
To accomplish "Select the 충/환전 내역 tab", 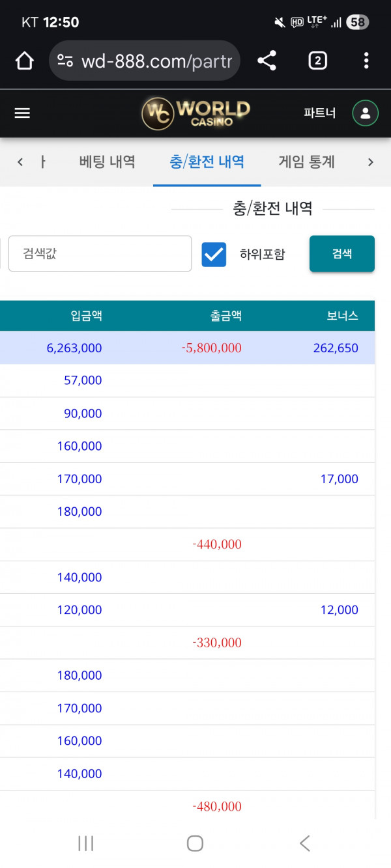I will tap(207, 162).
